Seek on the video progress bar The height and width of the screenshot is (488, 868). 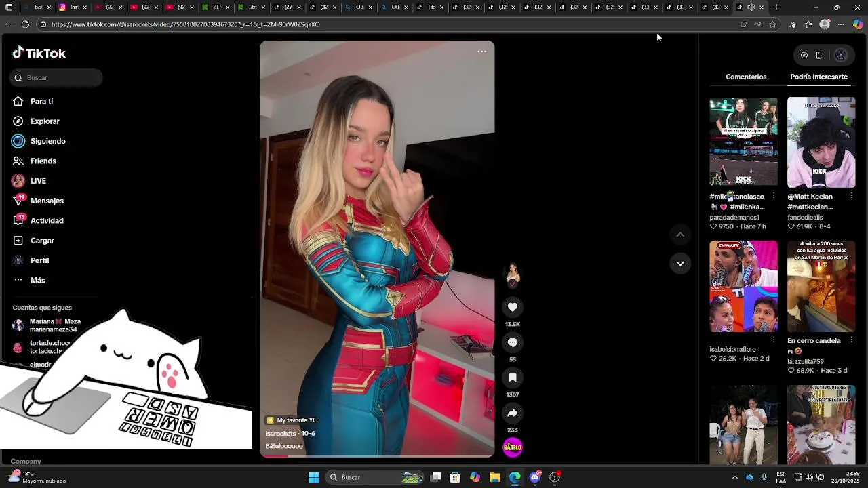377,456
